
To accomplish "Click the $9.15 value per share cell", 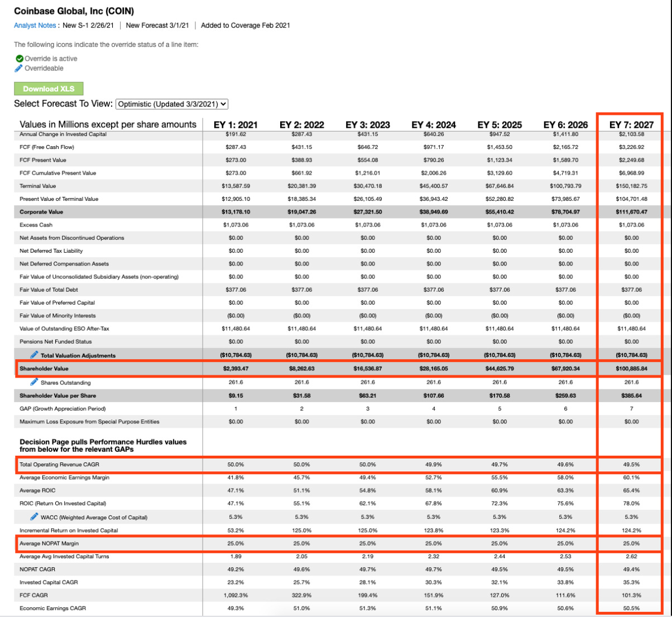I will (236, 395).
